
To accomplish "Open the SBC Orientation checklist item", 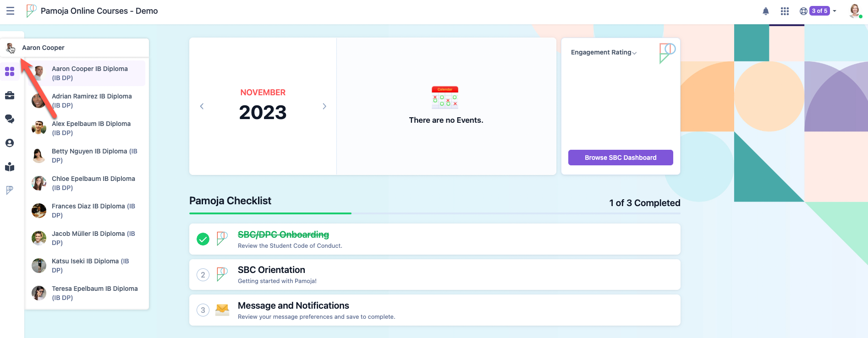I will pos(271,270).
